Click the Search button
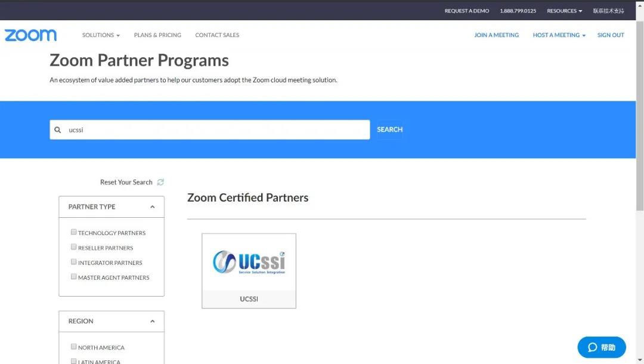 click(x=390, y=129)
